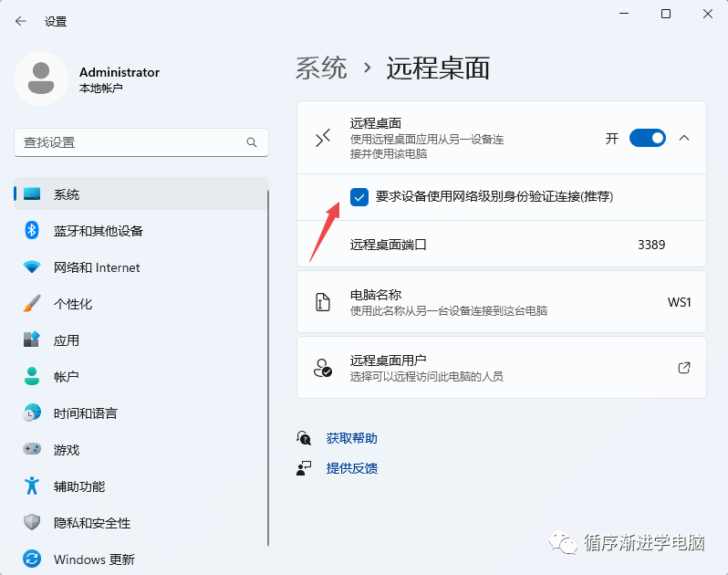Click the PC name document icon
The height and width of the screenshot is (575, 728).
click(323, 302)
